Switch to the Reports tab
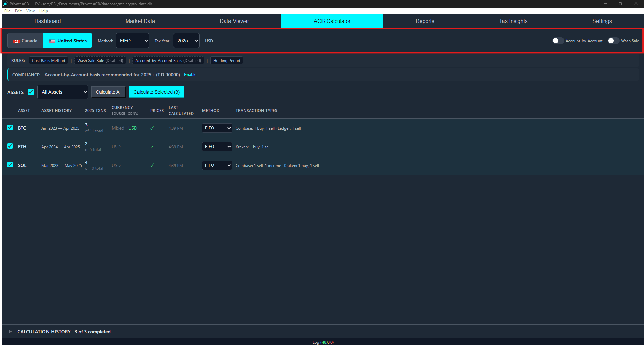The width and height of the screenshot is (644, 345). [424, 21]
